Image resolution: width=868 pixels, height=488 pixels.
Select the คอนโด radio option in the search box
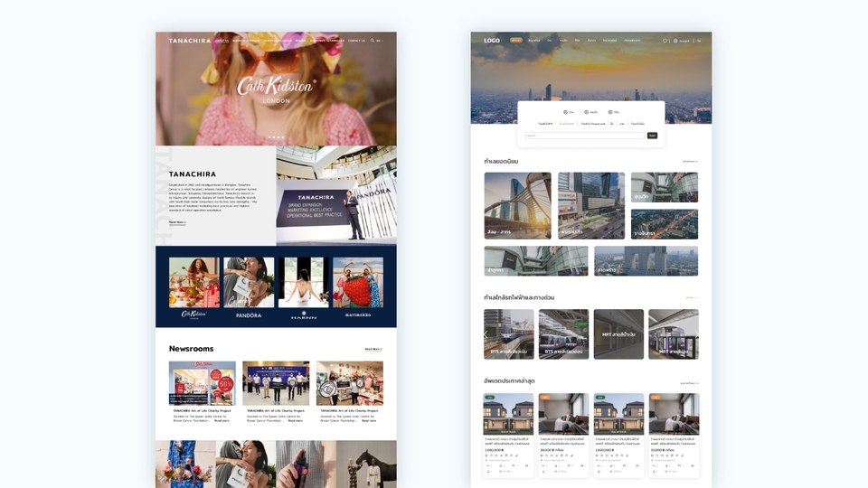tap(590, 112)
